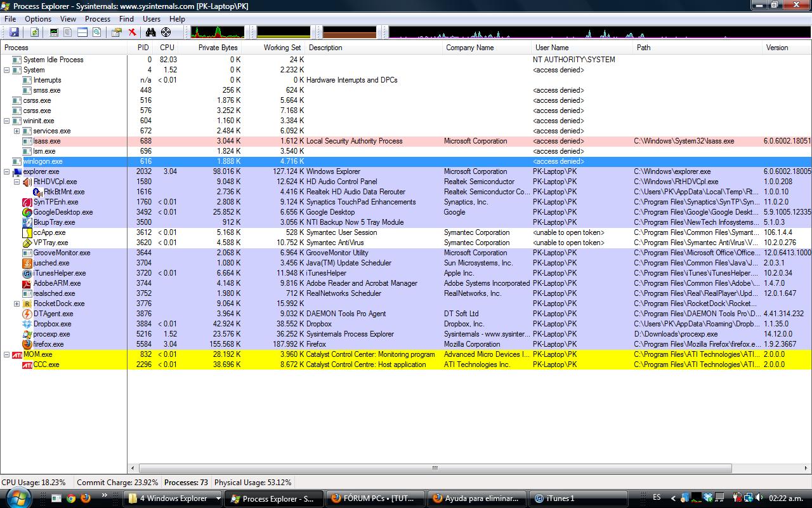Click the red X Kill Process icon
Screen dimensions: 812x508
pyautogui.click(x=132, y=32)
